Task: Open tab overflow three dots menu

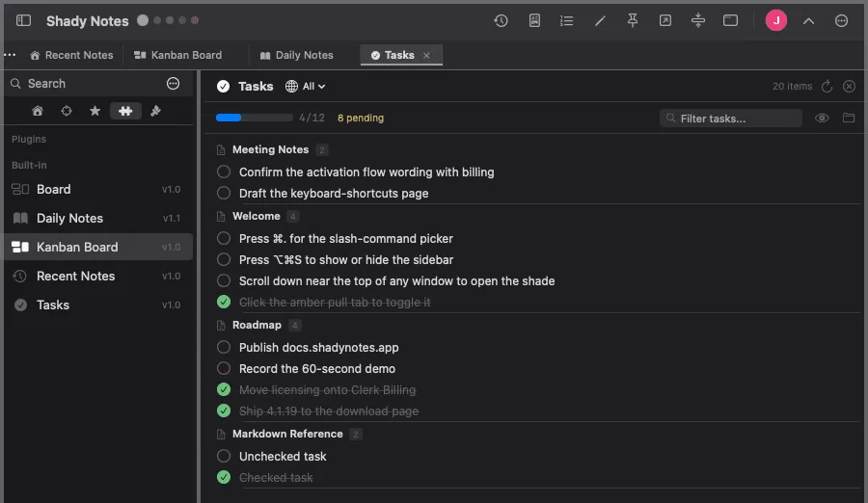Action: point(10,55)
